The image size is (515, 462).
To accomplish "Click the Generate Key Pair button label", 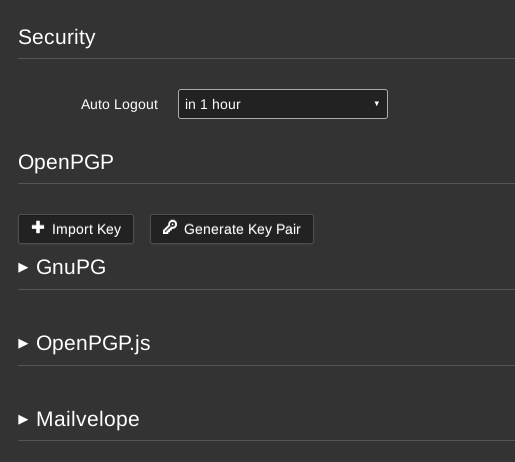I will click(x=242, y=229).
